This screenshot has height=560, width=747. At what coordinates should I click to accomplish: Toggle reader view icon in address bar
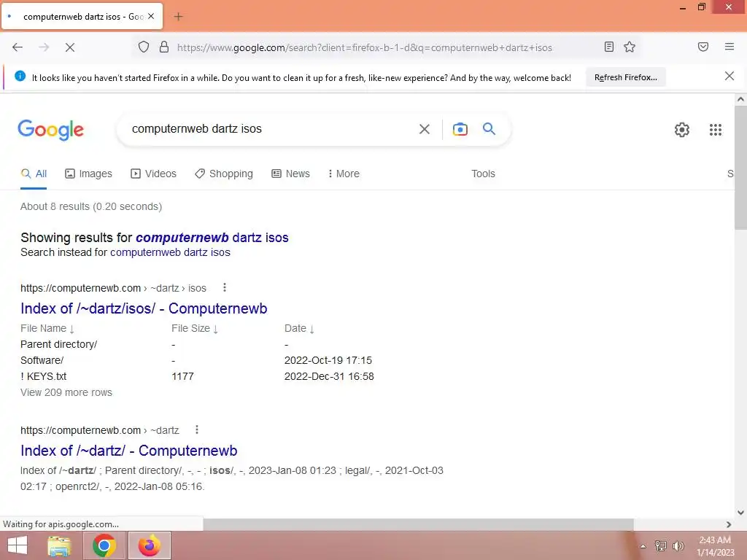[x=608, y=47]
